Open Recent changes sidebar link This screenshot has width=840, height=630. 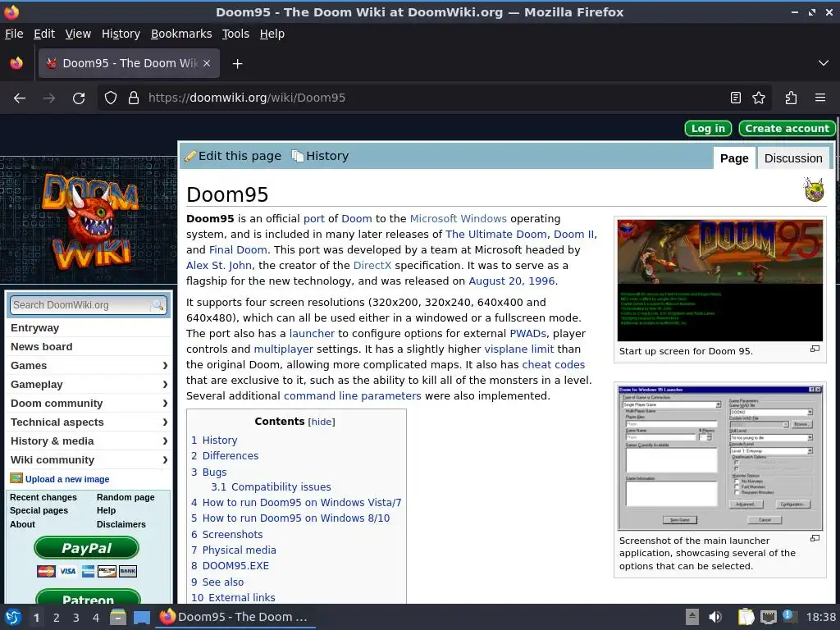click(x=43, y=497)
